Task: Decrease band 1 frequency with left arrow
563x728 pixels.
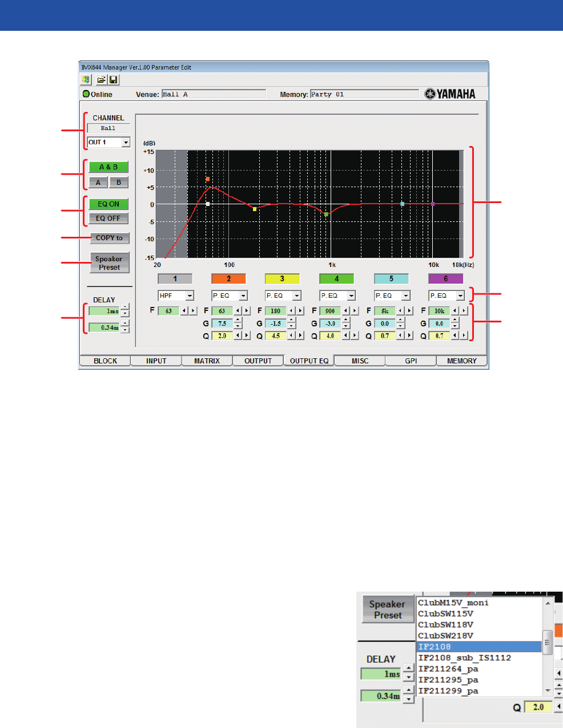Action: (x=184, y=311)
